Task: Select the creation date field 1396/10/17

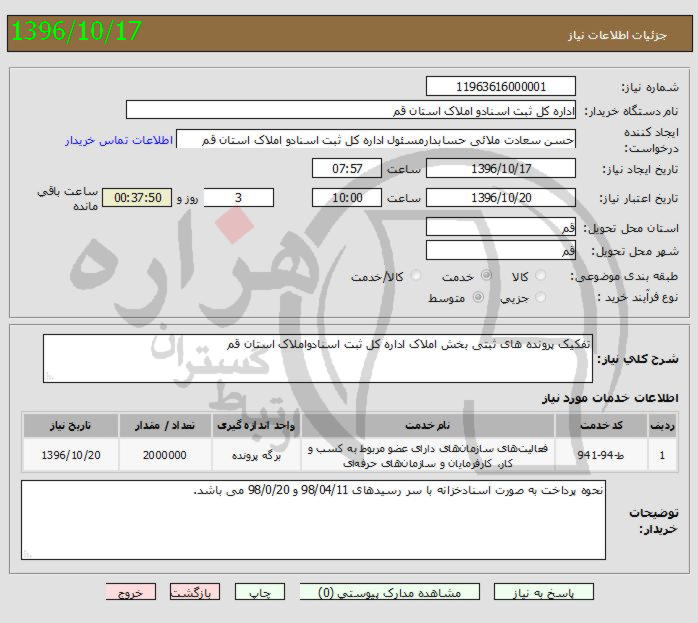Action: 501,168
